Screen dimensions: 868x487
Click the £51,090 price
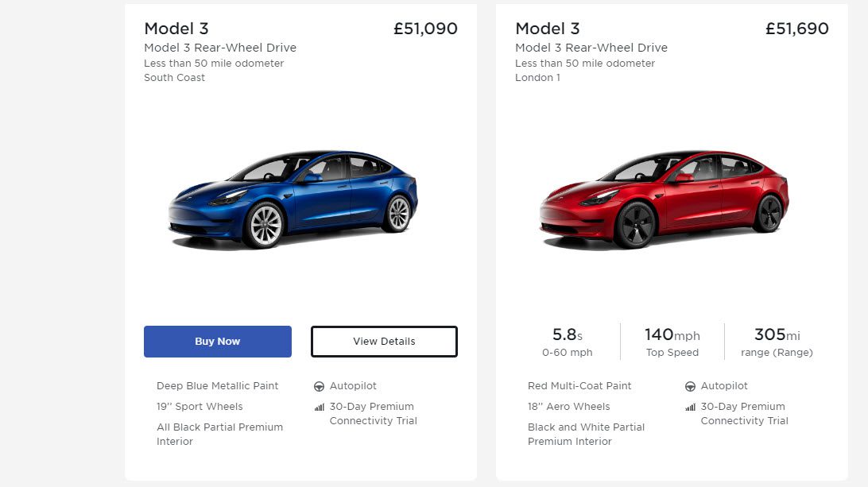[425, 29]
